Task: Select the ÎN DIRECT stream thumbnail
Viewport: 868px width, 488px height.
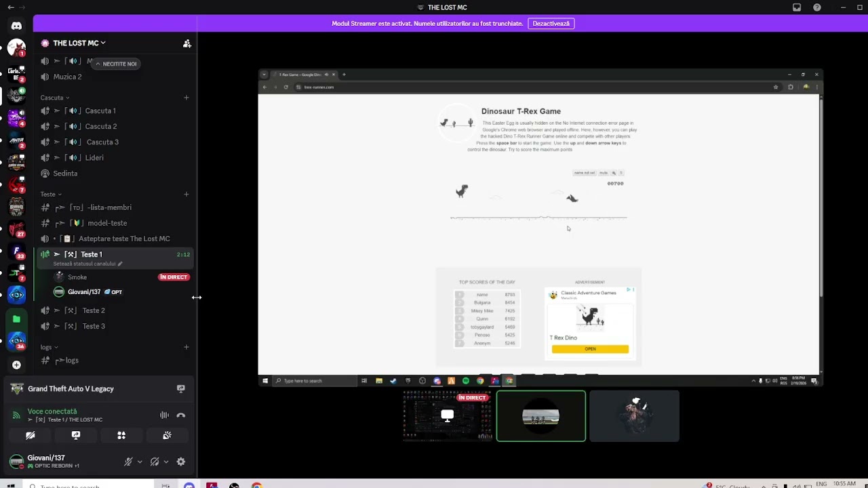Action: 448,416
